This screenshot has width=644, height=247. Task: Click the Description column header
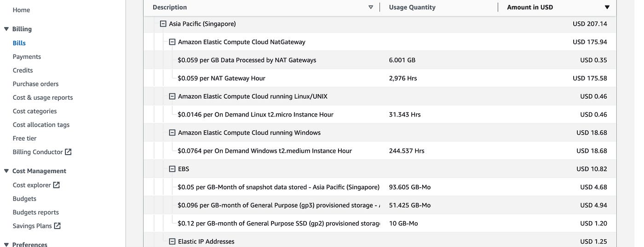pyautogui.click(x=170, y=7)
